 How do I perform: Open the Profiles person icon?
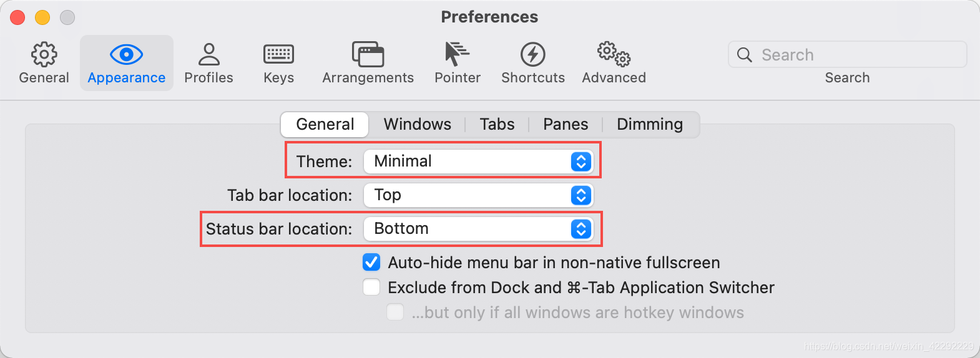pyautogui.click(x=208, y=55)
